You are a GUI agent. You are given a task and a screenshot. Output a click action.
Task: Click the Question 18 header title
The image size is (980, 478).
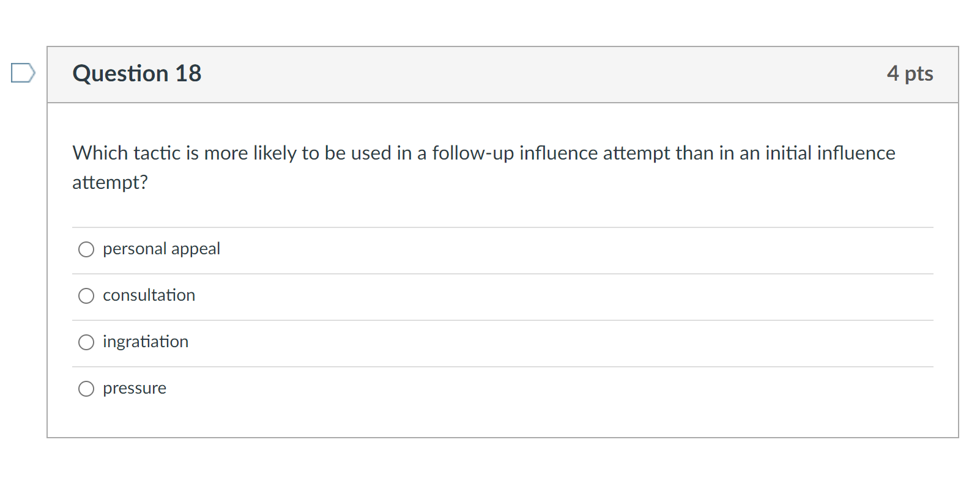click(136, 73)
